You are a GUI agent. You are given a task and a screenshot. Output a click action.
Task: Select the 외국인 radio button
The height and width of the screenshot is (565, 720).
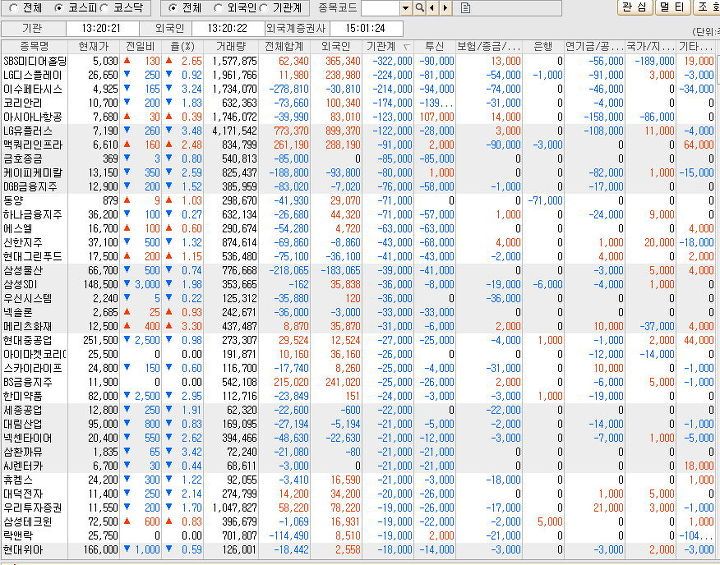[x=218, y=8]
